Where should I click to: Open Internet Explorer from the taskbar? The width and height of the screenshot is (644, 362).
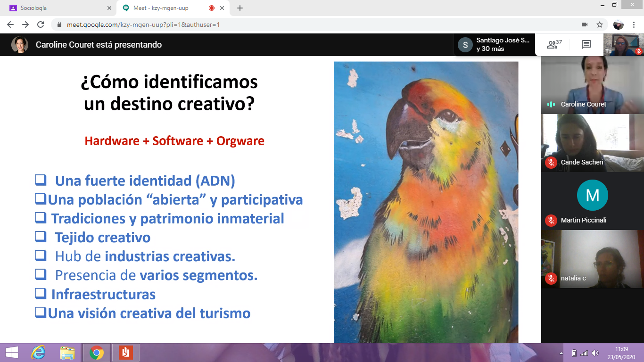pos(38,353)
